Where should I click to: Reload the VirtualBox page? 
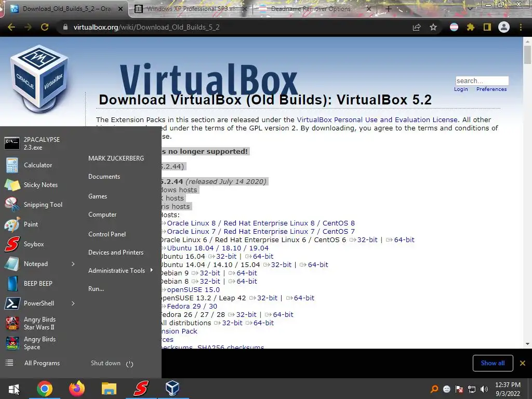pyautogui.click(x=45, y=27)
